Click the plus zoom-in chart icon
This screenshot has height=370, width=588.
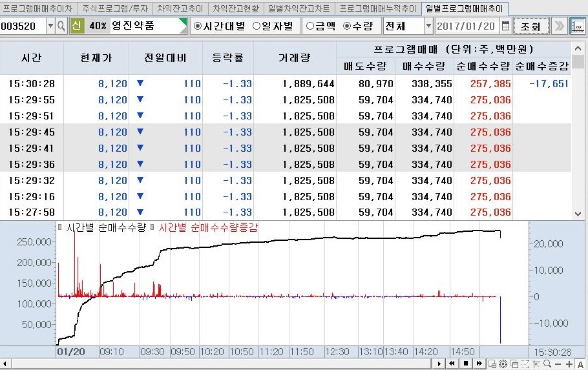569,364
